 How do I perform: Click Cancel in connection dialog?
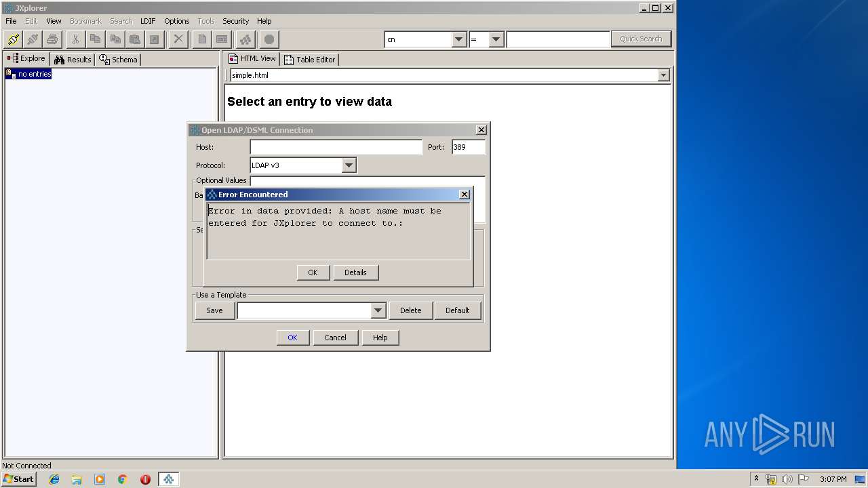(x=335, y=338)
